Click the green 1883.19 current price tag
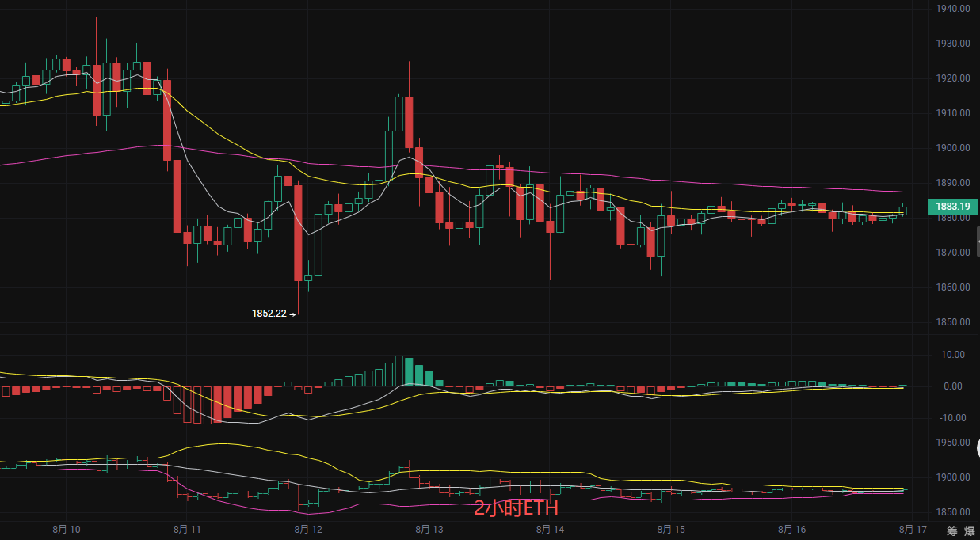This screenshot has height=540, width=980. [952, 207]
